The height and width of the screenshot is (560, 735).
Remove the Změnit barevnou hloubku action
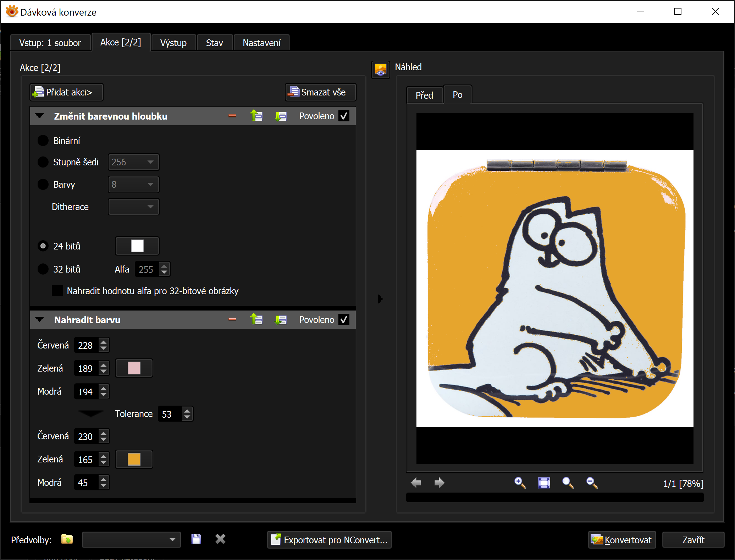click(x=232, y=116)
